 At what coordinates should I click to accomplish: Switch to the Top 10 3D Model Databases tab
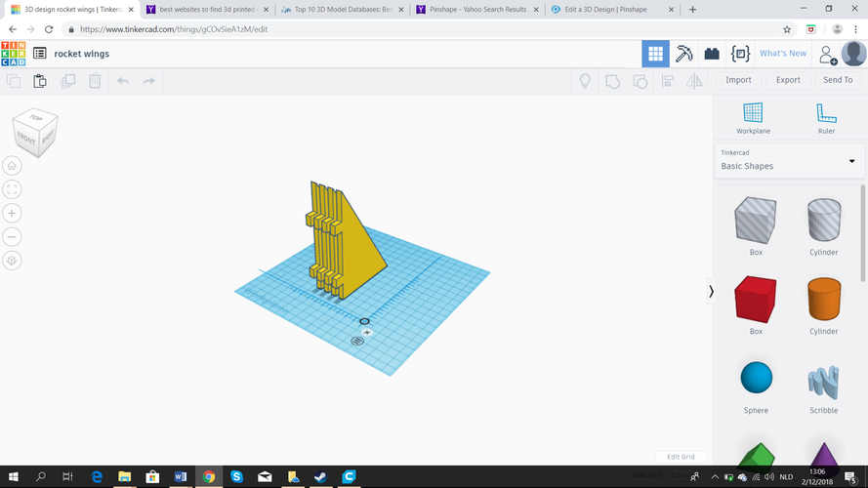342,10
